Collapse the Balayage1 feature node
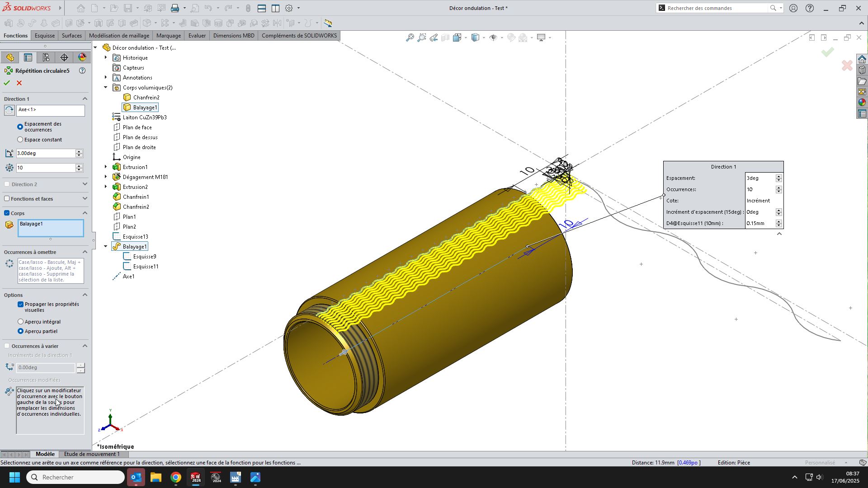Image resolution: width=868 pixels, height=488 pixels. (106, 247)
